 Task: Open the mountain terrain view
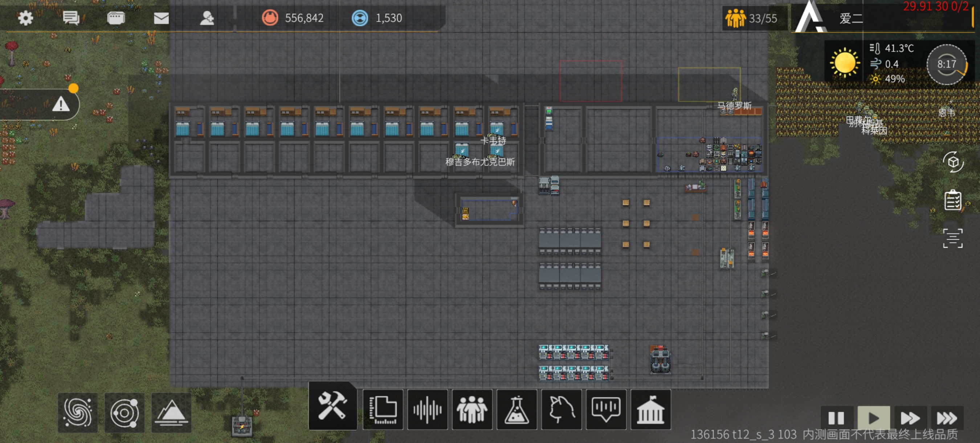(x=171, y=412)
